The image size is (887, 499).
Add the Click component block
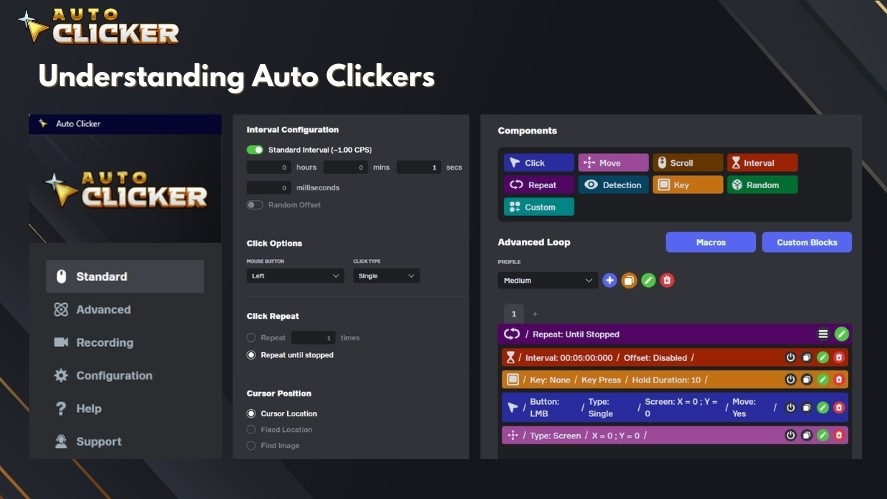point(539,163)
